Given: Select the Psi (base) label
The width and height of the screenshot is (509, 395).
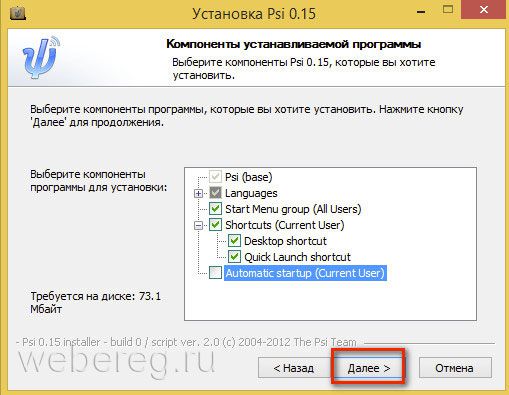Looking at the screenshot, I should (249, 177).
